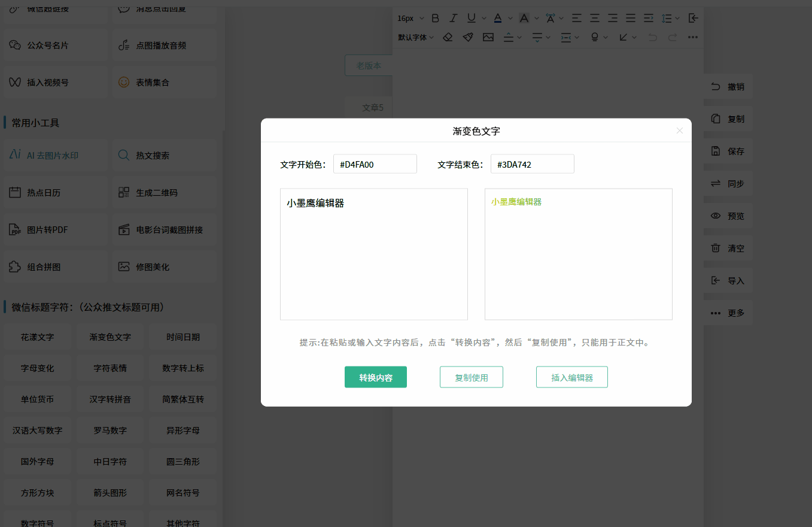Screen dimensions: 812x527
Task: Toggle italic formatting in editor toolbar
Action: pyautogui.click(x=453, y=18)
